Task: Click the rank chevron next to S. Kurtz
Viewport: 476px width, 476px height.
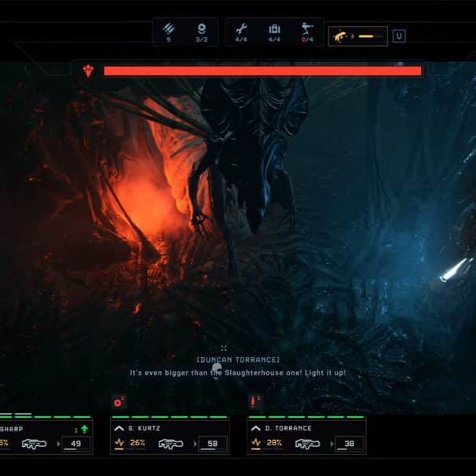Action: pyautogui.click(x=119, y=428)
